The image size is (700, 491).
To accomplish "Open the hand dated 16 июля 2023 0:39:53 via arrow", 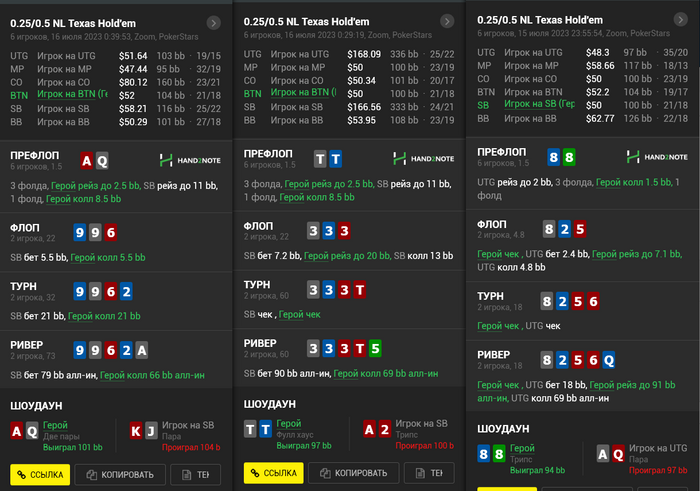I will 214,23.
